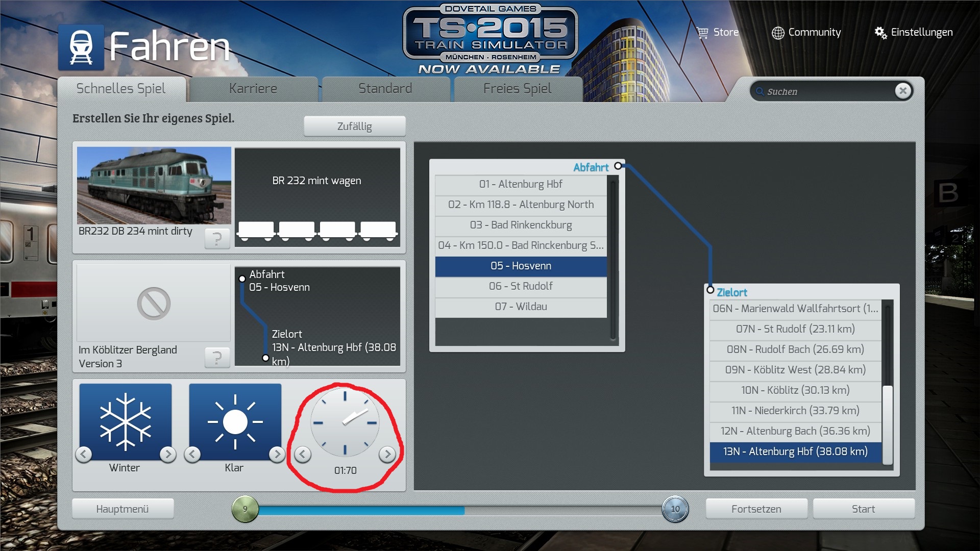Image resolution: width=980 pixels, height=551 pixels.
Task: Select the Klar sun weather icon
Action: [x=235, y=421]
